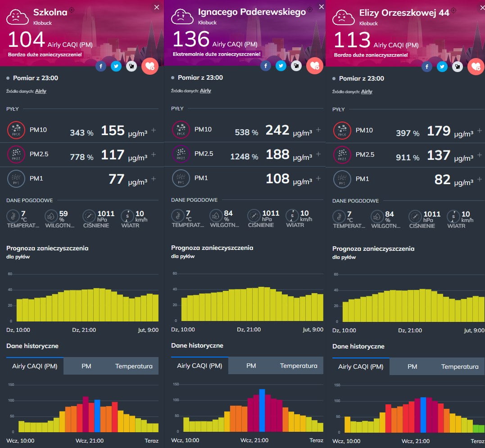Click Facebook icon in Elizy Orzeszkowej 44 panel
Image resolution: width=485 pixels, height=448 pixels.
pyautogui.click(x=426, y=67)
